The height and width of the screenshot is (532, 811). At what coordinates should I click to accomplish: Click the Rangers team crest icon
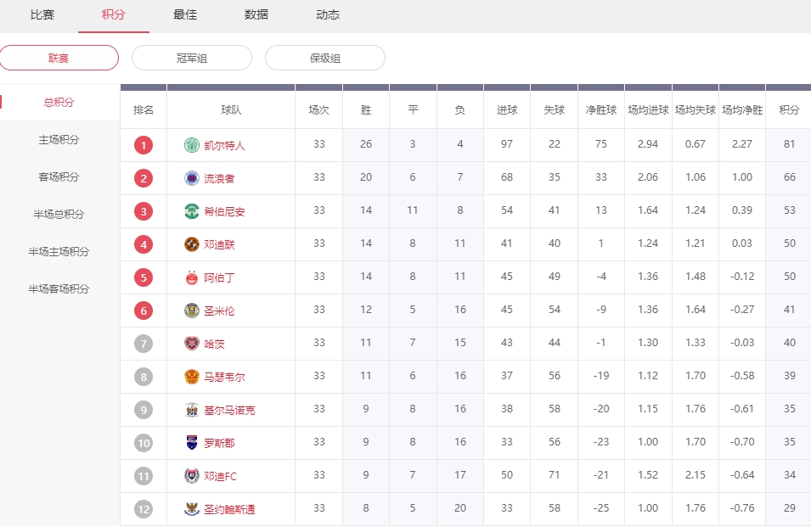coord(191,178)
